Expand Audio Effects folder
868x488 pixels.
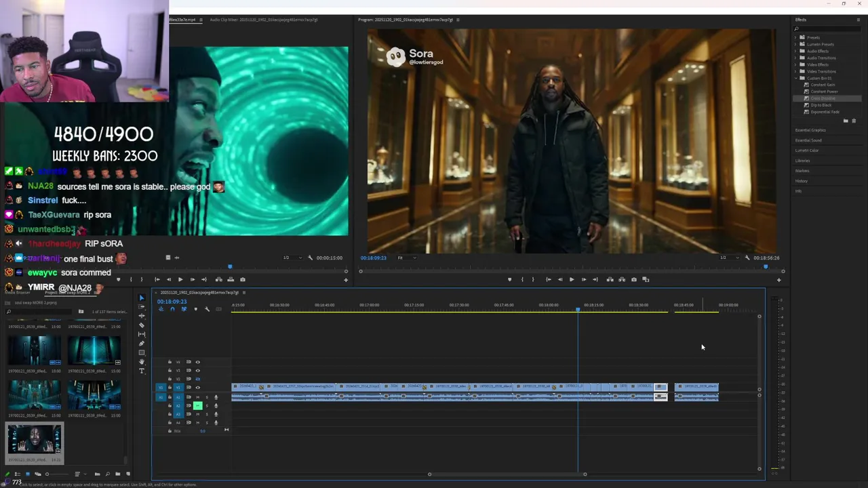[x=797, y=51]
